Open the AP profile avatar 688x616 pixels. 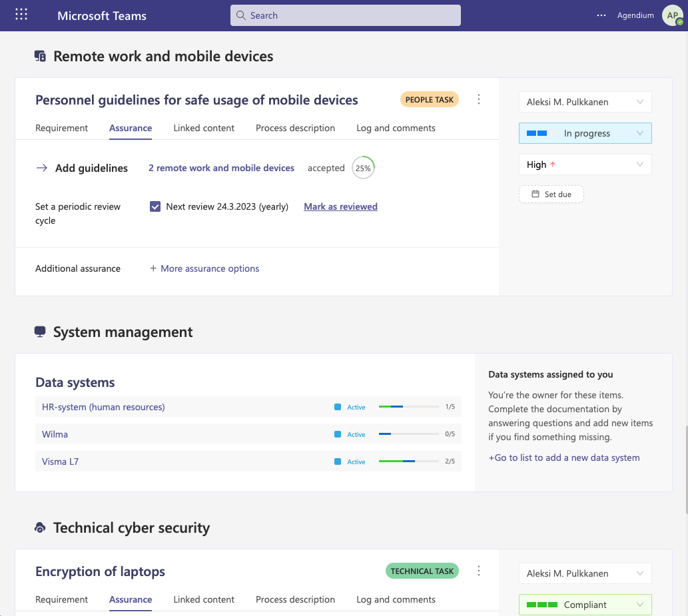(672, 15)
